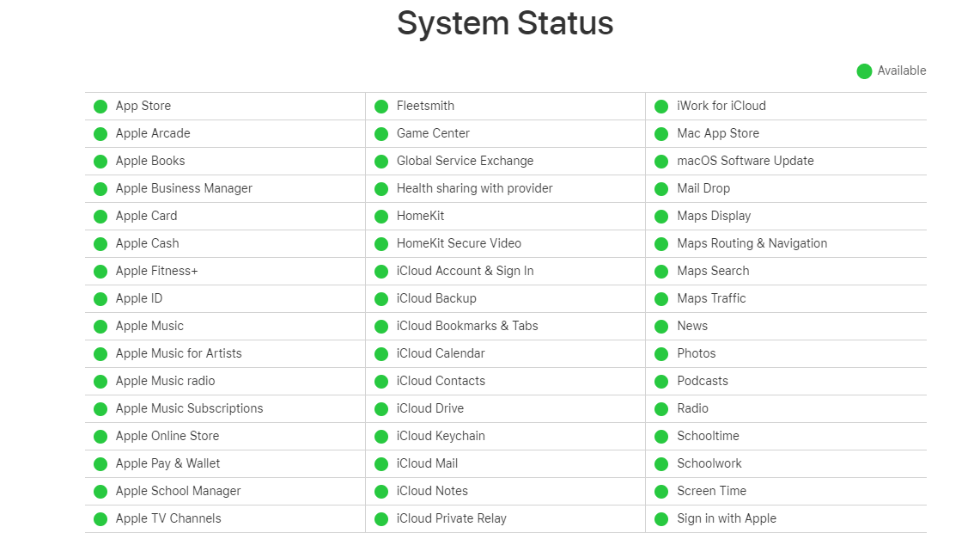Click the Screen Time service label

click(x=711, y=491)
